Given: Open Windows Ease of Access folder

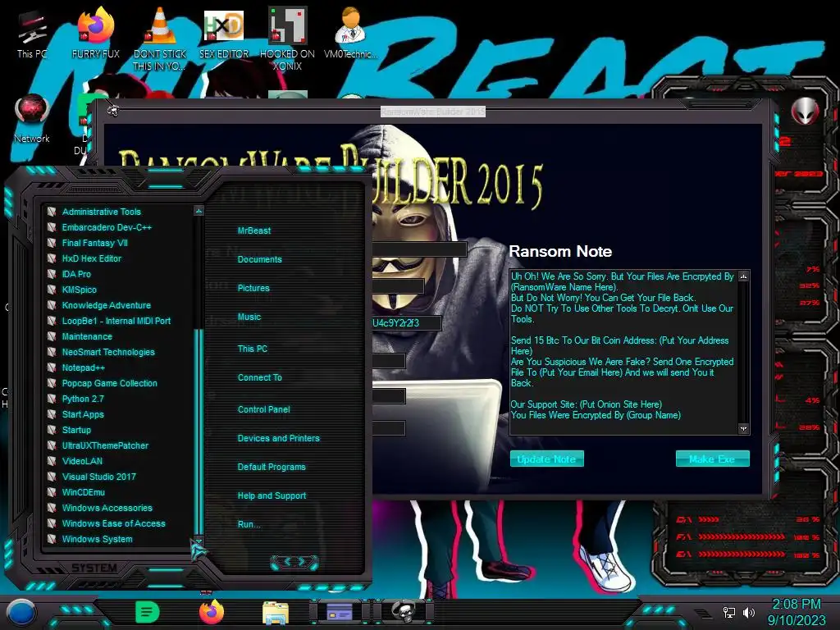Looking at the screenshot, I should (x=113, y=523).
